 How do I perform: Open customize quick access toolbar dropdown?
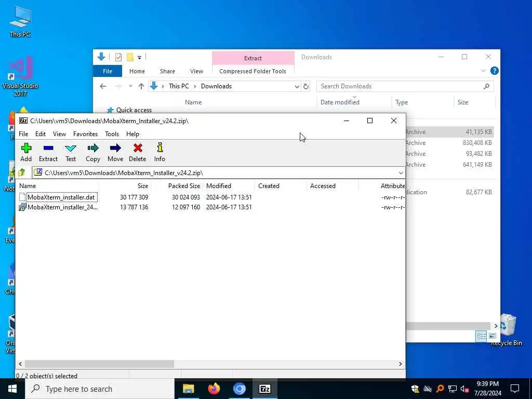(x=139, y=57)
